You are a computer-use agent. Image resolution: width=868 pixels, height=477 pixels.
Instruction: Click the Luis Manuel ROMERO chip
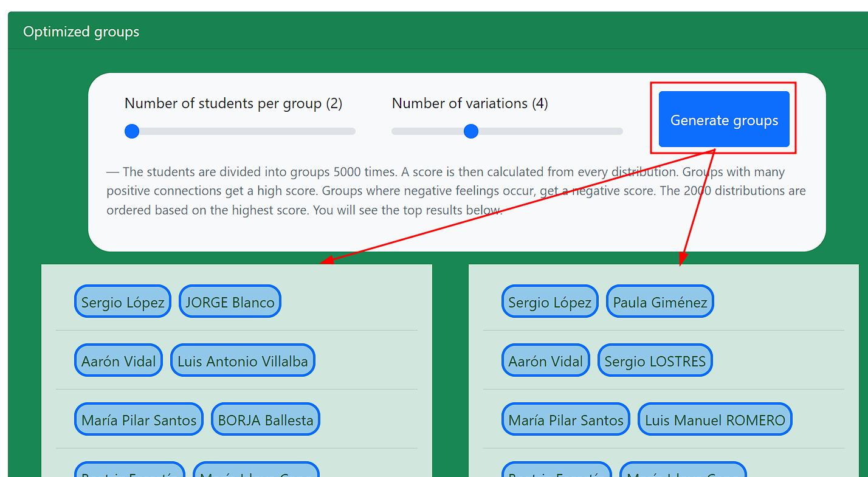click(715, 419)
